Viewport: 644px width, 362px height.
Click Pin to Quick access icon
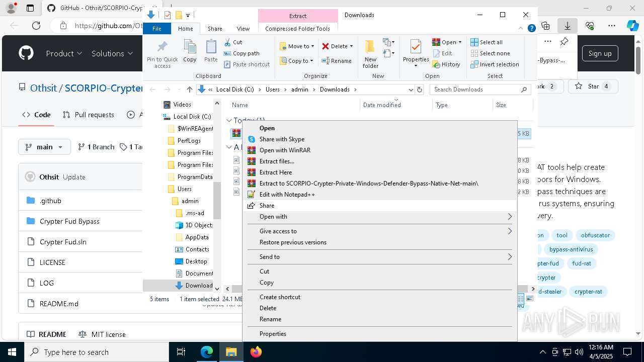162,54
